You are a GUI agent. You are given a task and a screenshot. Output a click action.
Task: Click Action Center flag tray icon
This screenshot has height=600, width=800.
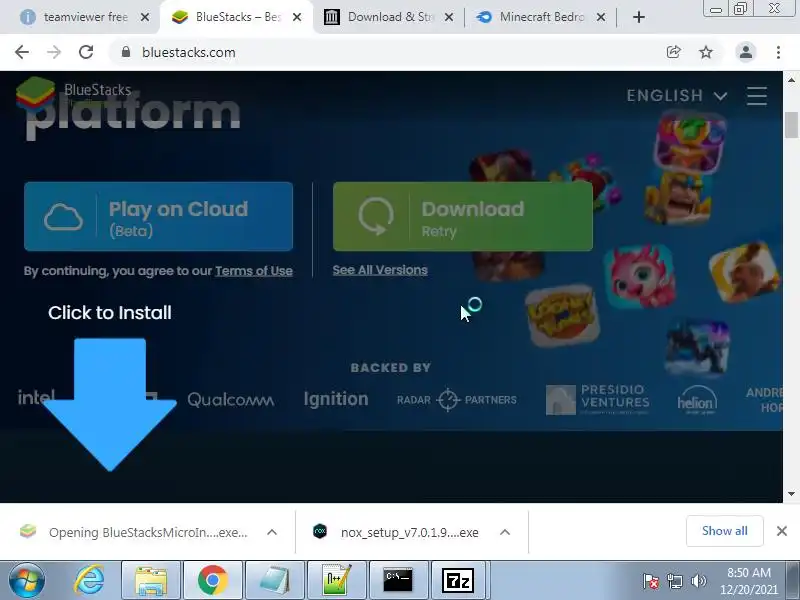pos(651,581)
